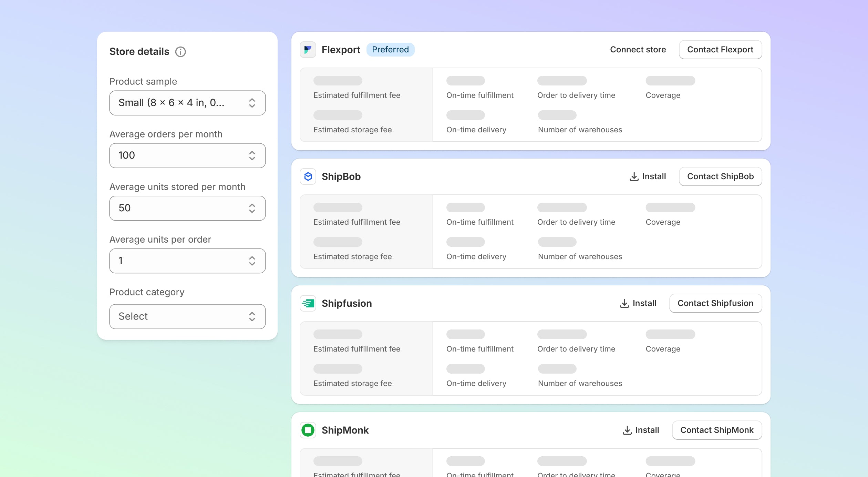Screen dimensions: 868x477
Task: Click the Shipfusion logo icon
Action: click(x=308, y=303)
